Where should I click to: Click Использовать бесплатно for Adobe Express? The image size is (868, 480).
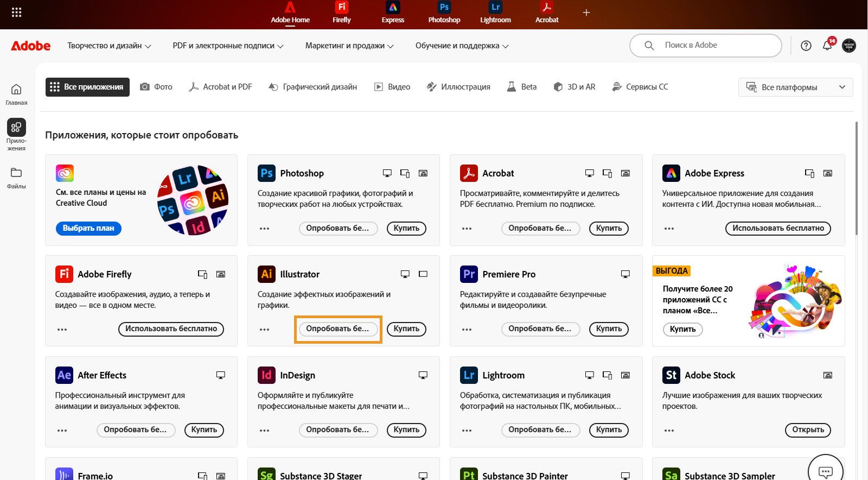click(x=778, y=229)
